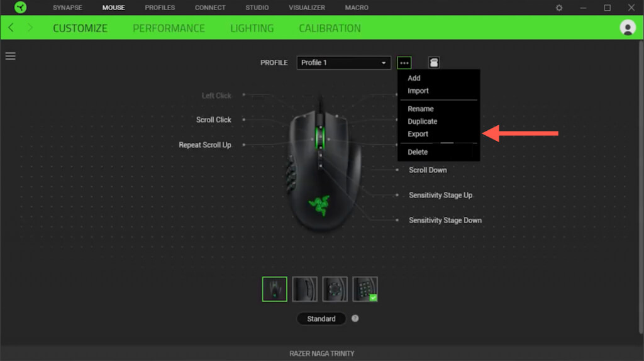This screenshot has height=361, width=644.
Task: Open the PROFILES tab
Action: [x=160, y=8]
